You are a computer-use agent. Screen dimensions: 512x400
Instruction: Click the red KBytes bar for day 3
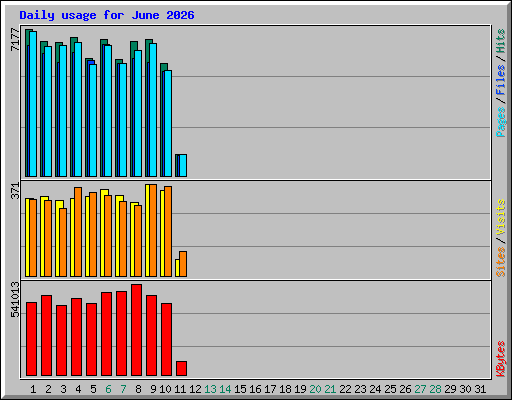click(62, 341)
